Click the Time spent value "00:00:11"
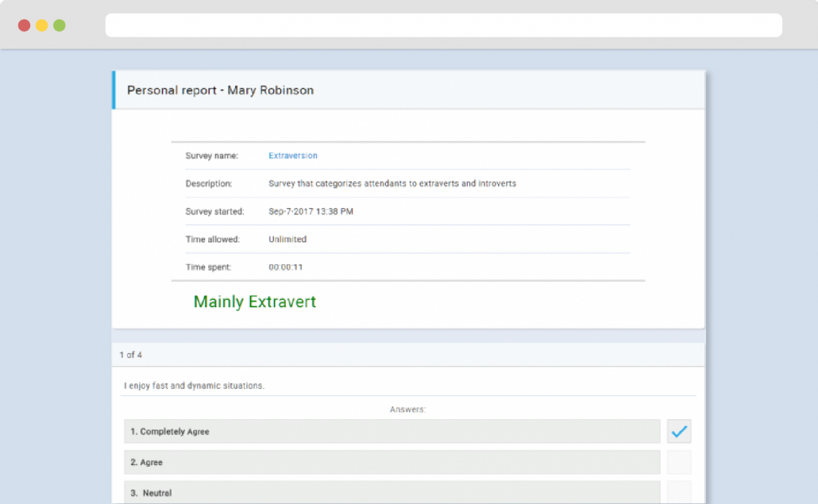Viewport: 818px width, 504px height. click(288, 267)
